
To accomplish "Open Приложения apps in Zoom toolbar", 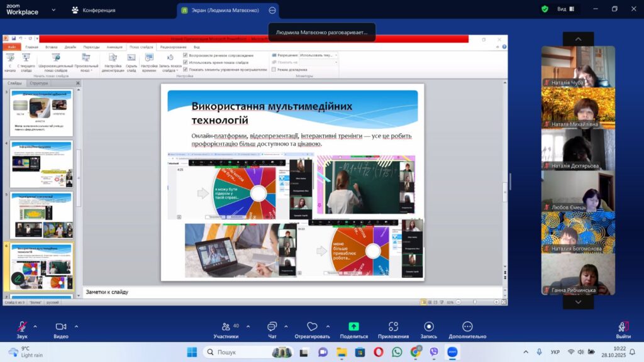I will [393, 327].
